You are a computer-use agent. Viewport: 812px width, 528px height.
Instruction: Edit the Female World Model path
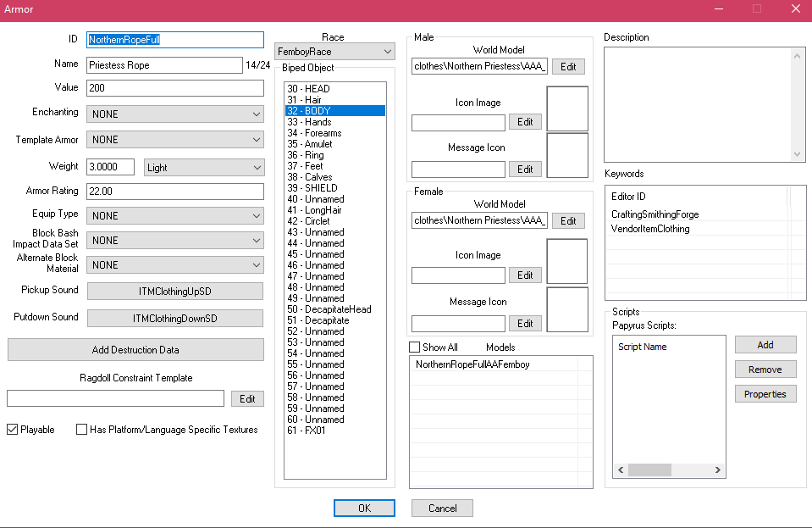tap(568, 220)
